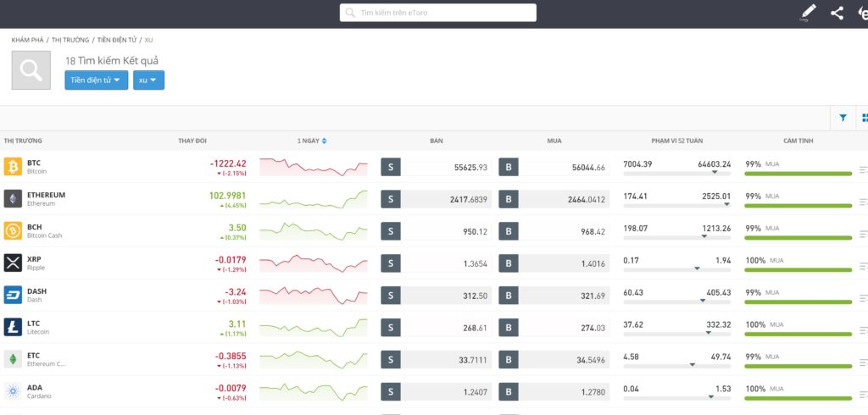This screenshot has height=415, width=868.
Task: Click the B buy button for XRP
Action: [509, 263]
